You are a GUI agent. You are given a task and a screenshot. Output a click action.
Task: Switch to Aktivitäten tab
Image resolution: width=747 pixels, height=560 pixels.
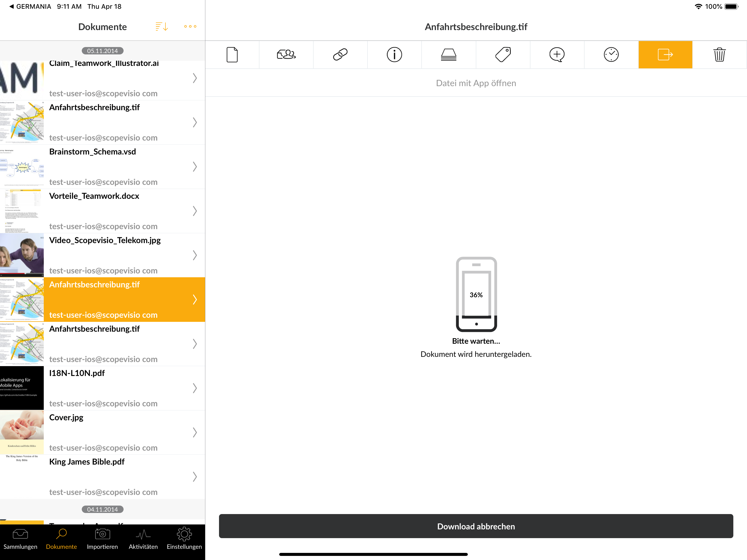(143, 539)
